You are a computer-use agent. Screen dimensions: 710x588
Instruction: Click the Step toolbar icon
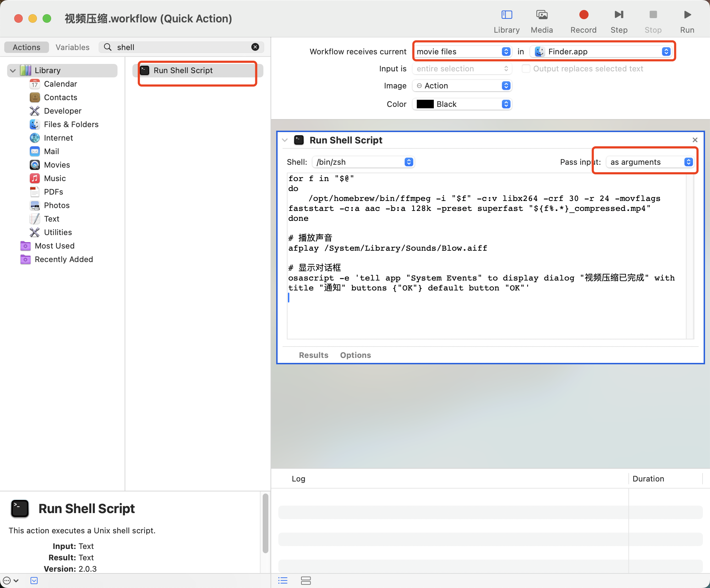pos(619,15)
